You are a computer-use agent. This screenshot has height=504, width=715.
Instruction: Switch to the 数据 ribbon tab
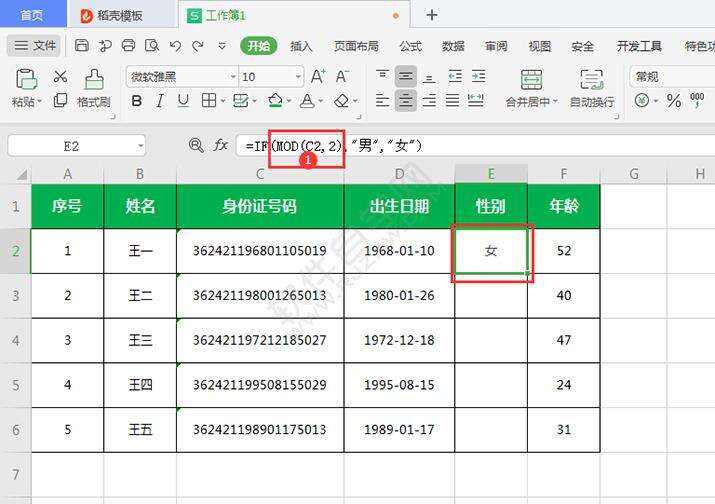(453, 46)
